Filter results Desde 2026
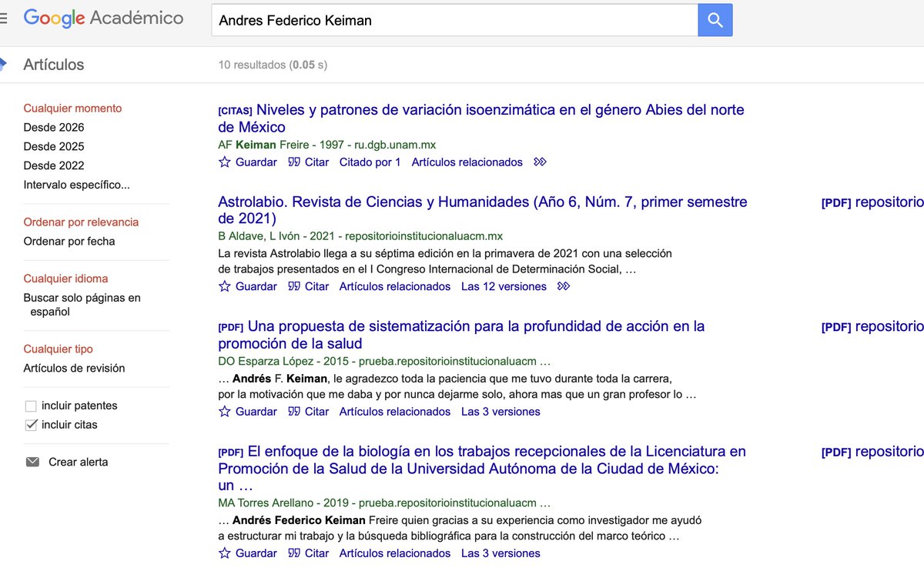 [54, 128]
